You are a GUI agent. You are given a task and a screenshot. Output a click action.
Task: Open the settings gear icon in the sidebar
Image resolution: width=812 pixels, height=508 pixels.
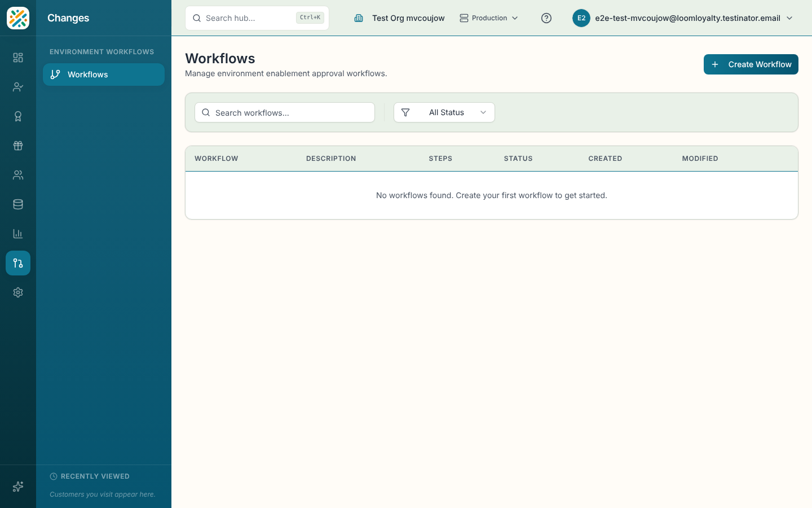tap(18, 292)
